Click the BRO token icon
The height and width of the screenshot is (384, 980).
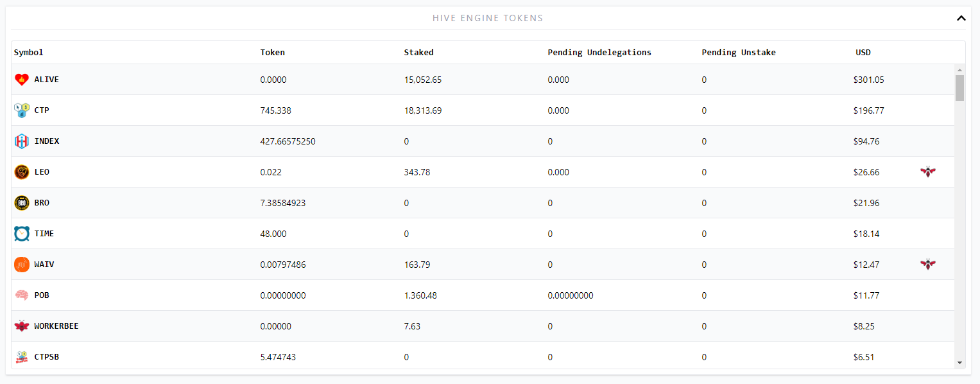click(x=22, y=203)
